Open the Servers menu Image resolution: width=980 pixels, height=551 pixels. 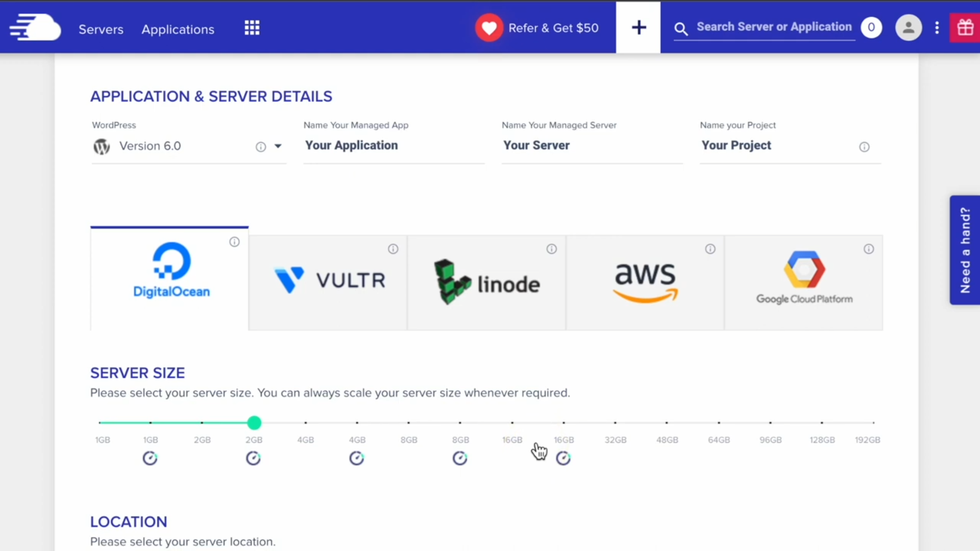[x=101, y=29]
